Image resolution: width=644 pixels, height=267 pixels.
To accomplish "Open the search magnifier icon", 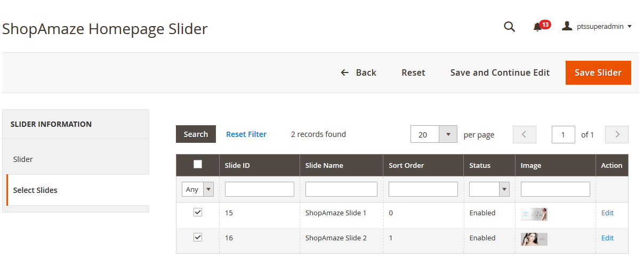I will coord(510,27).
